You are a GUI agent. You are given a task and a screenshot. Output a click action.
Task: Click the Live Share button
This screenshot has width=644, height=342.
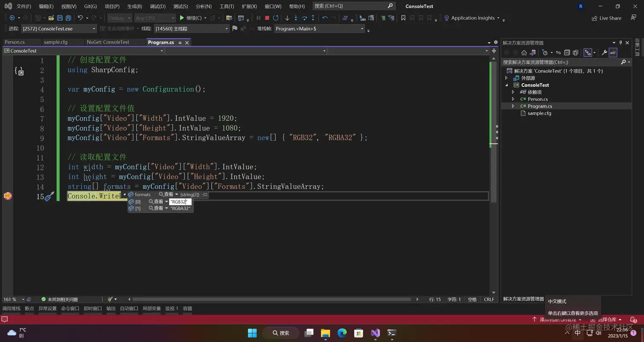tap(607, 18)
